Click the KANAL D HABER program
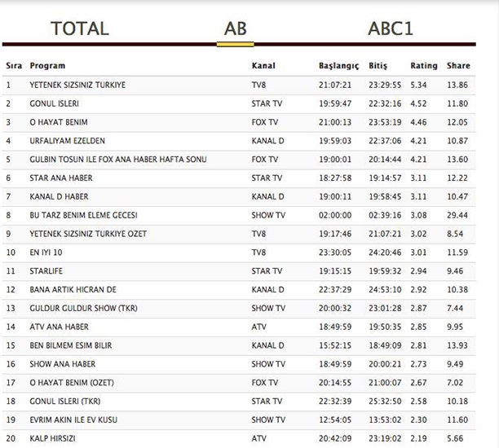 [x=59, y=196]
